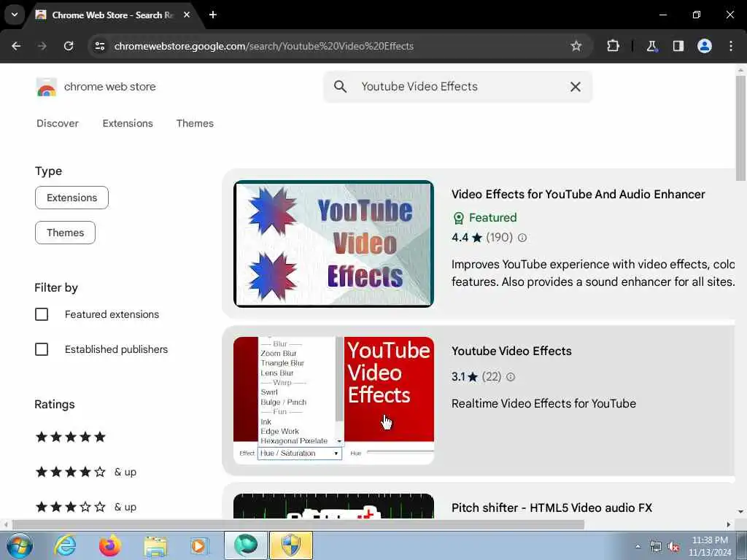The height and width of the screenshot is (560, 747).
Task: Reload the current page
Action: click(69, 46)
